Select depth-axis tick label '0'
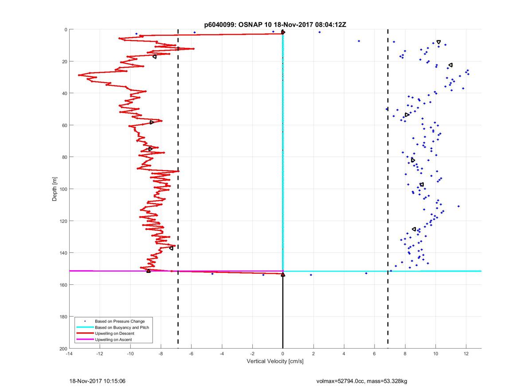 tap(66, 30)
